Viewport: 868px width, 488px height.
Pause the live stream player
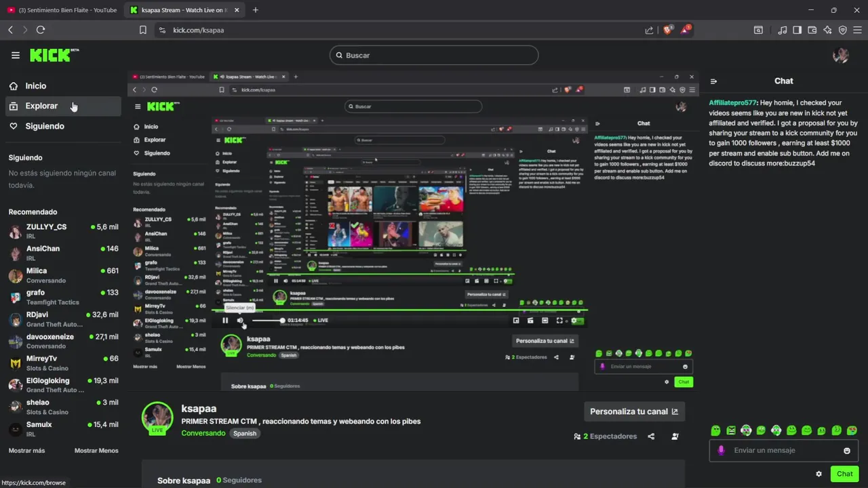click(225, 321)
